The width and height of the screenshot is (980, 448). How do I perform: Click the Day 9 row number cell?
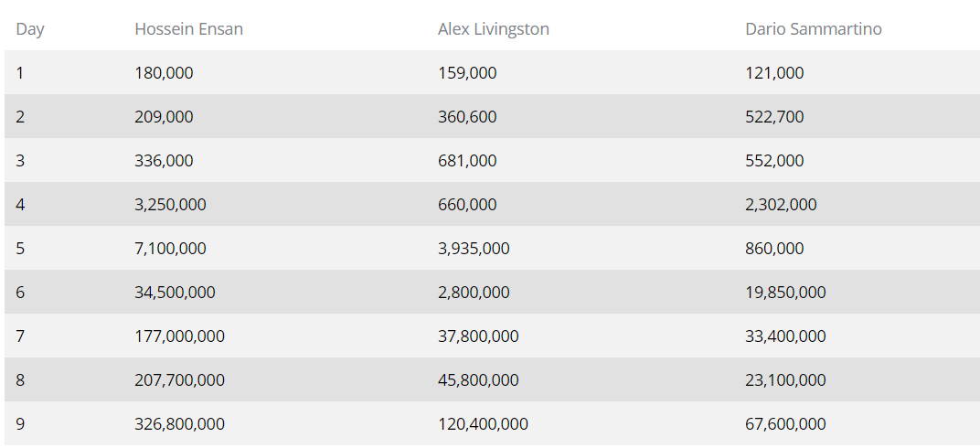pyautogui.click(x=20, y=423)
